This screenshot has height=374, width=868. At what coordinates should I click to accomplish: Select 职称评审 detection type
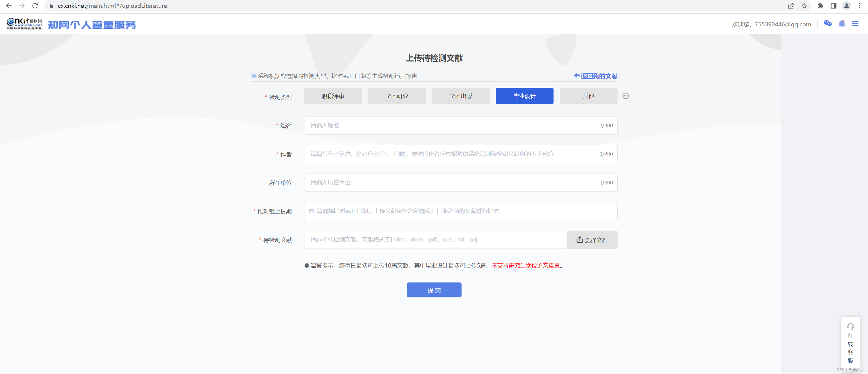[333, 96]
